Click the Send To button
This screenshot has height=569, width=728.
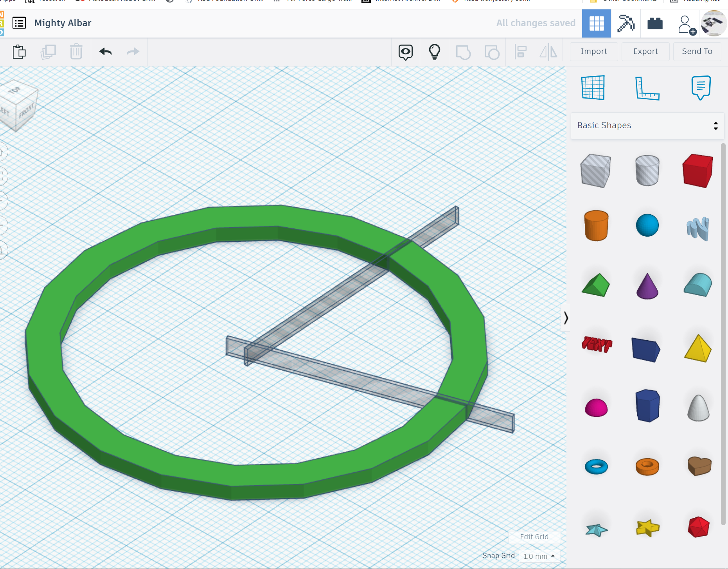click(697, 51)
